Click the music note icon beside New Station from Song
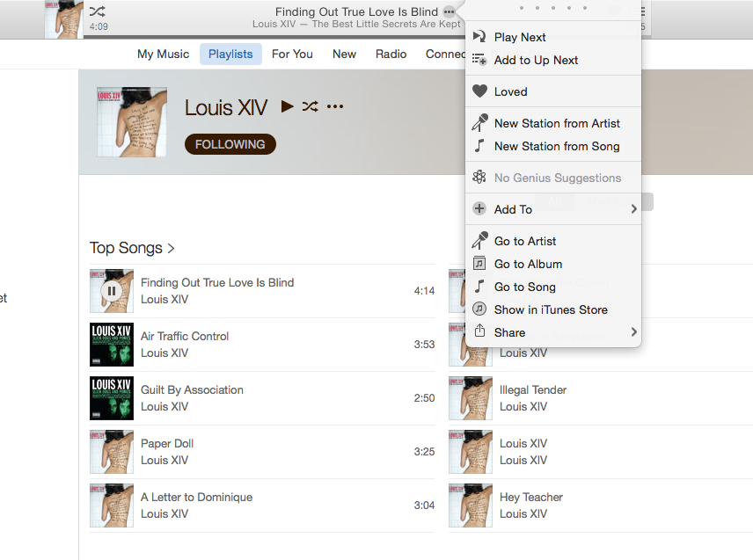Image resolution: width=753 pixels, height=560 pixels. click(479, 145)
